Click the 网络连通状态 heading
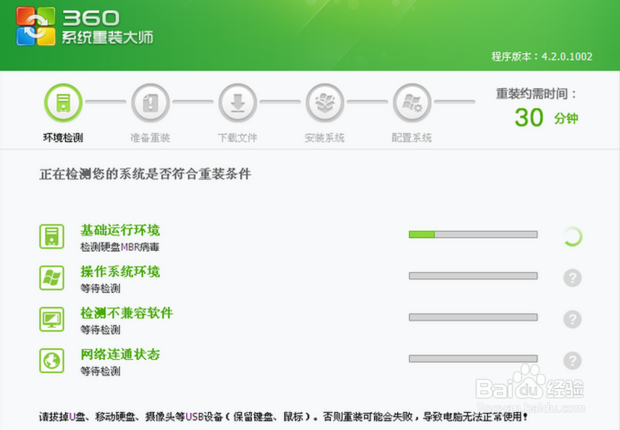Screen dimensions: 620x430 point(120,354)
